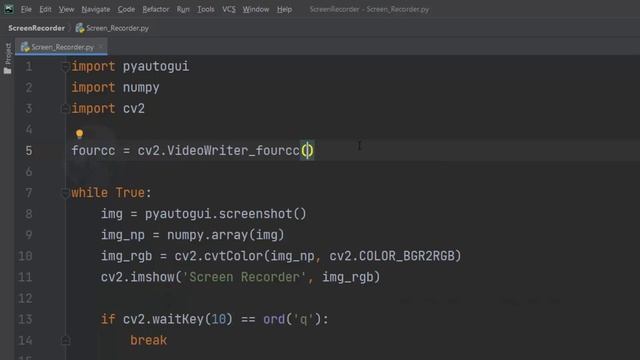This screenshot has width=640, height=360.
Task: Click 'pyautogui' in import line 1
Action: tap(156, 67)
